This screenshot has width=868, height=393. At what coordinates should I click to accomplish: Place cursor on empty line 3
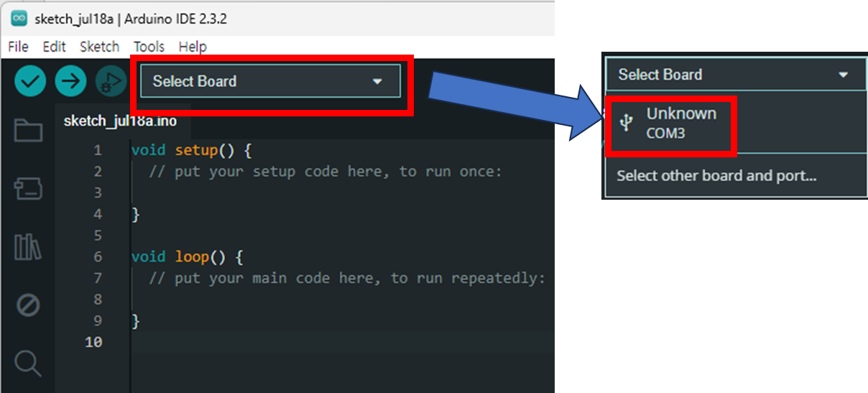pyautogui.click(x=341, y=193)
